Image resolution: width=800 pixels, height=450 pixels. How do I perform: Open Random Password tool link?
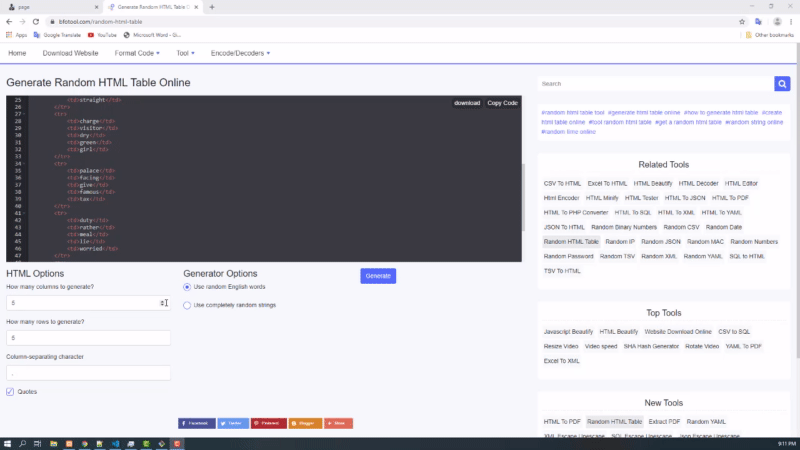tap(568, 257)
